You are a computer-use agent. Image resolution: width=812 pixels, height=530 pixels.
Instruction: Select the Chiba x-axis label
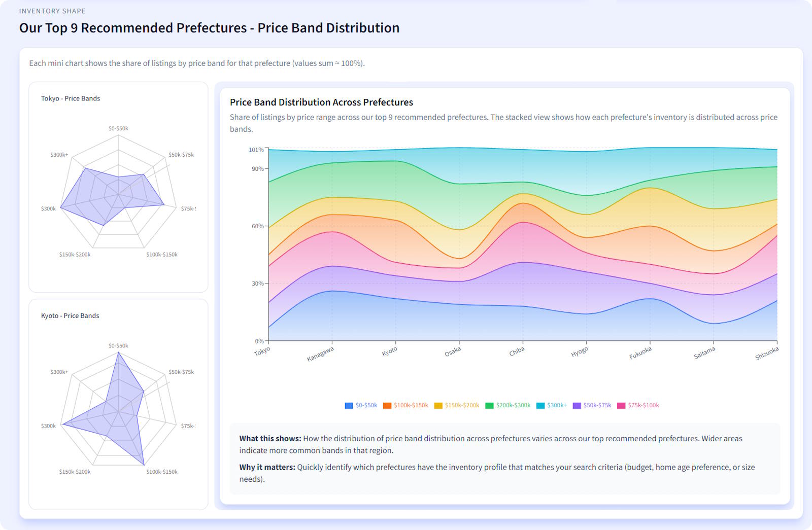click(x=517, y=351)
